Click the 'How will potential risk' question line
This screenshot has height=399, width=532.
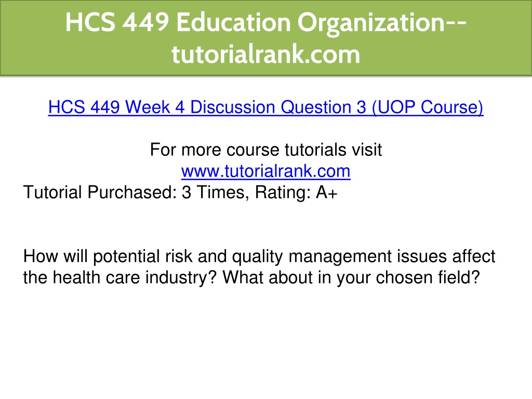coord(259,256)
